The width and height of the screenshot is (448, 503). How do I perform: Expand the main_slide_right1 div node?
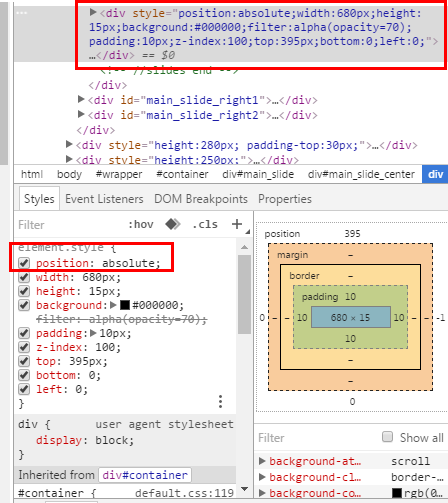click(81, 99)
